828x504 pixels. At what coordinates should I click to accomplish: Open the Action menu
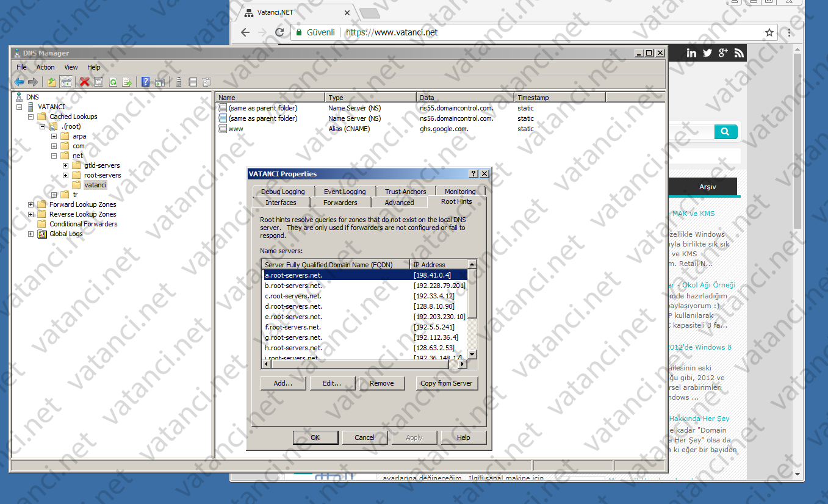pos(45,67)
